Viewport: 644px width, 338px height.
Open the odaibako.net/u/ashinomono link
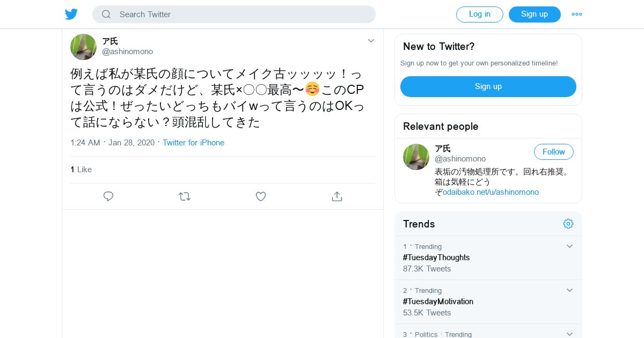[491, 192]
